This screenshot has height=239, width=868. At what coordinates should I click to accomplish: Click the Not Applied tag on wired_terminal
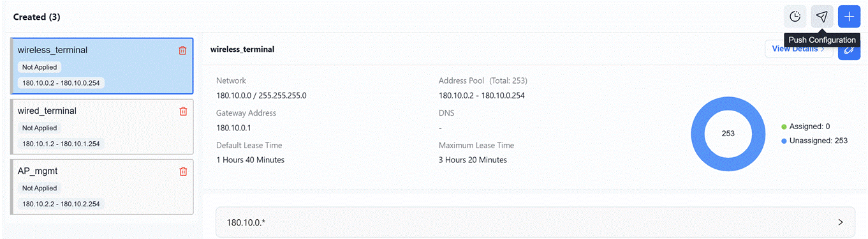tap(40, 128)
